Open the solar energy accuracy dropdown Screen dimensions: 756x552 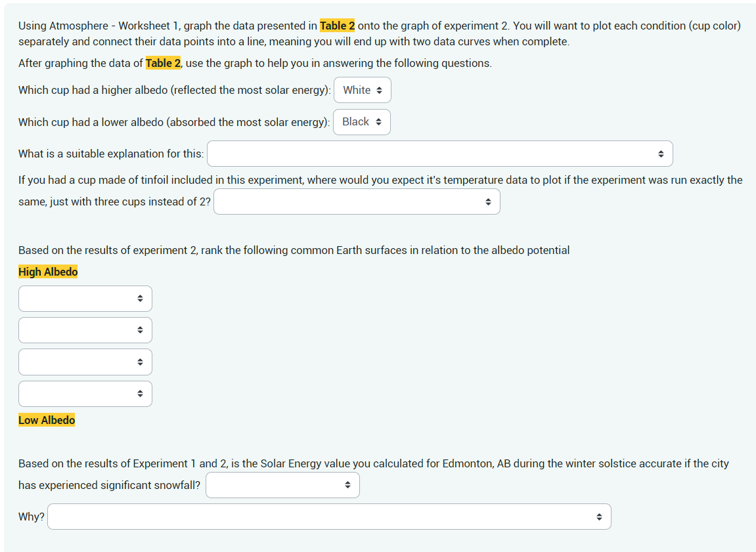pyautogui.click(x=282, y=484)
